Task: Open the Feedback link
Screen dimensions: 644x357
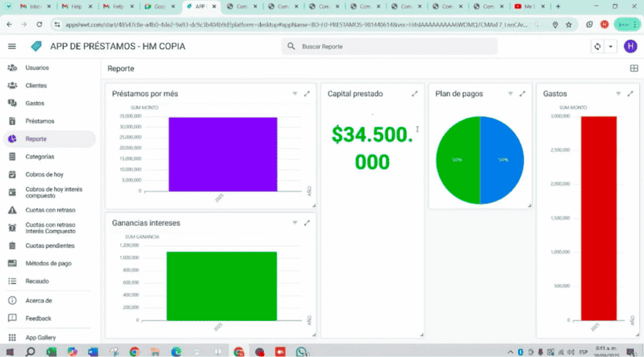Action: [49, 318]
